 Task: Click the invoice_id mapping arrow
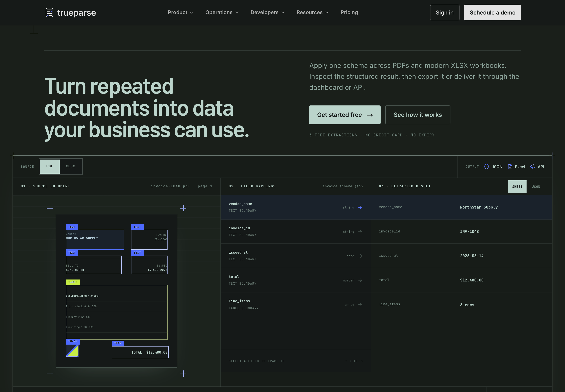tap(360, 232)
